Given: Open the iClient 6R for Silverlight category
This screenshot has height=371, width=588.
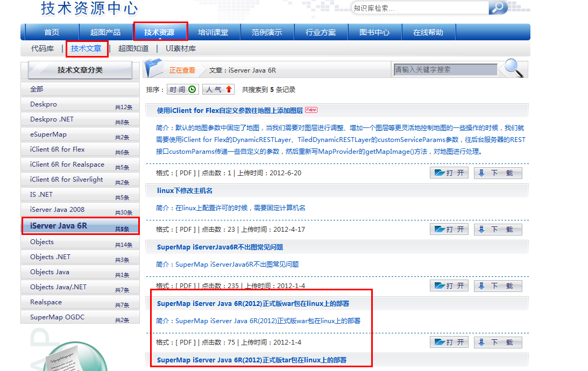Looking at the screenshot, I should pyautogui.click(x=80, y=179).
